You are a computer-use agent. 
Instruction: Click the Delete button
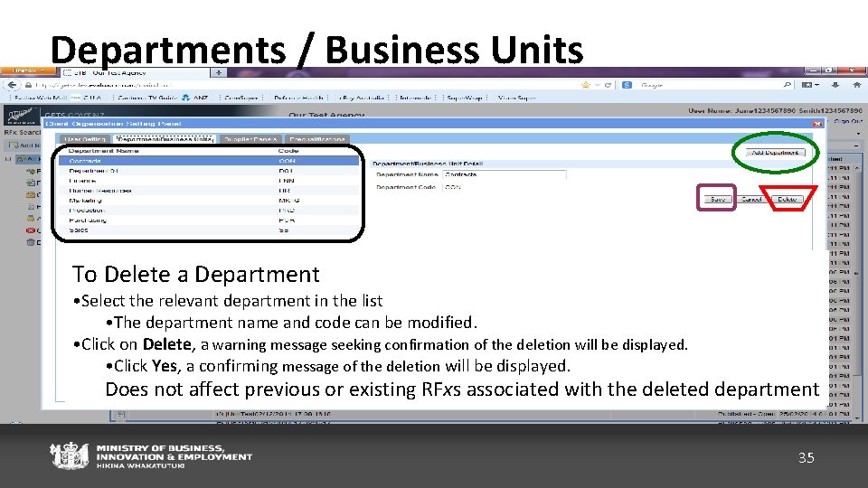click(787, 199)
